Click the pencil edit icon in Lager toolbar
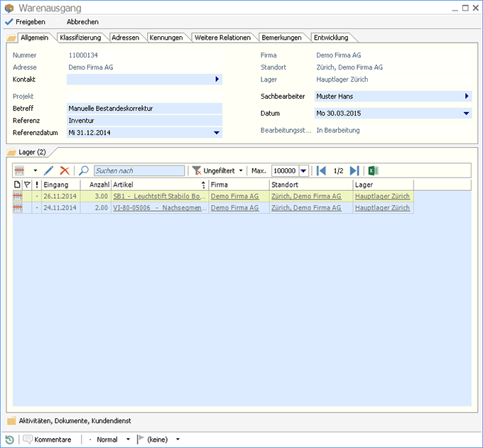Image resolution: width=483 pixels, height=448 pixels. click(x=49, y=171)
